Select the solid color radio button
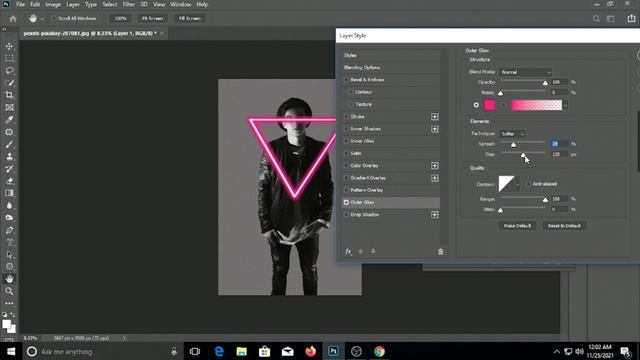Screen dimensions: 640x360 point(476,105)
